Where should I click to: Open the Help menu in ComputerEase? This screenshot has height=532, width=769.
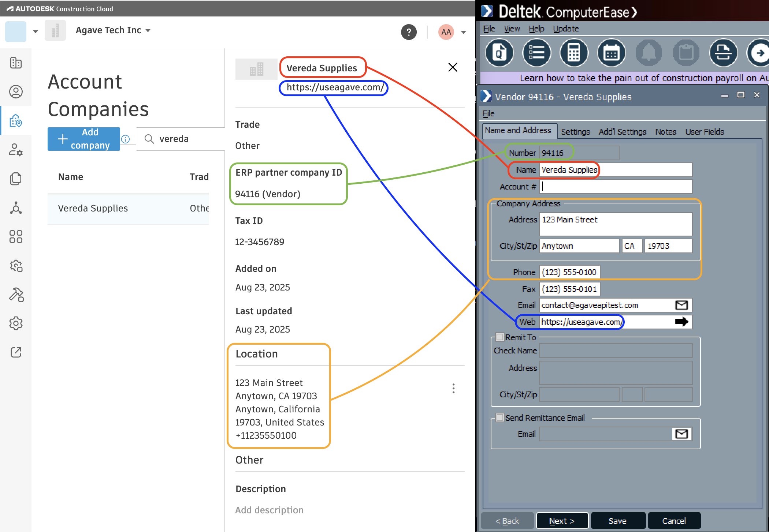(536, 29)
